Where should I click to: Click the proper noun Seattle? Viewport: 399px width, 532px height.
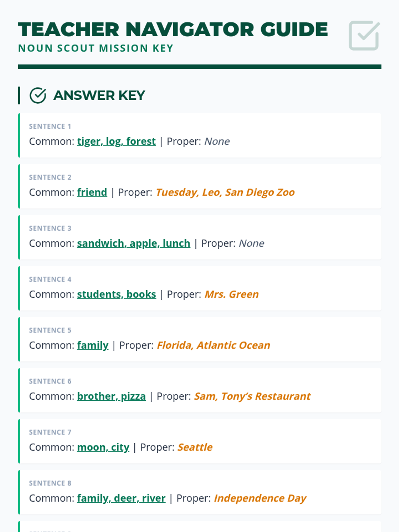(195, 447)
